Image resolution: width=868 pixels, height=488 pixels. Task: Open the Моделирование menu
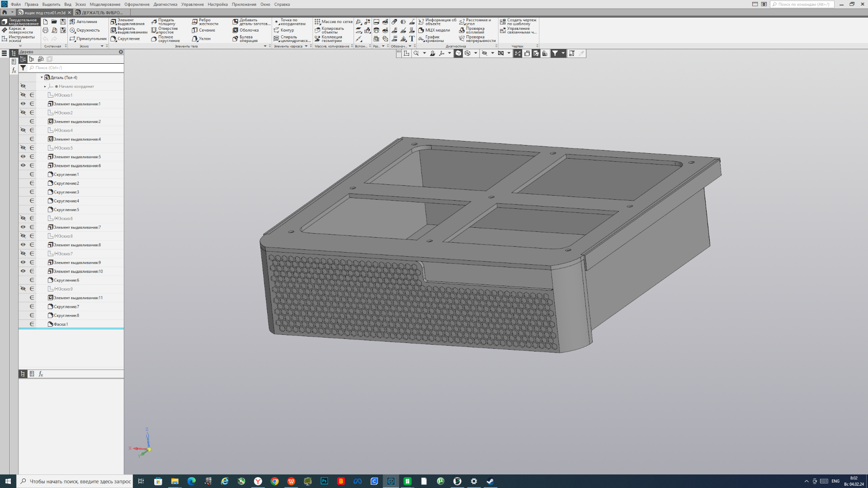point(105,5)
